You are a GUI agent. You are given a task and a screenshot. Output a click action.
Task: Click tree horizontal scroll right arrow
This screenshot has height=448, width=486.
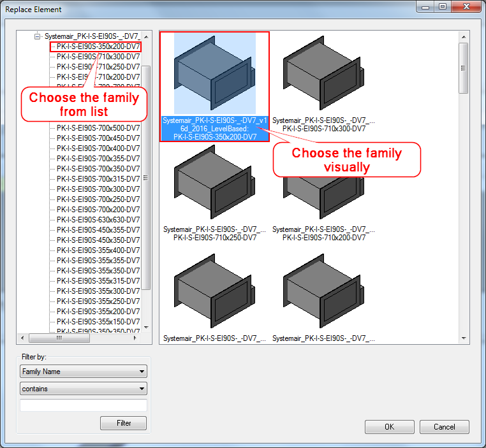(x=135, y=338)
